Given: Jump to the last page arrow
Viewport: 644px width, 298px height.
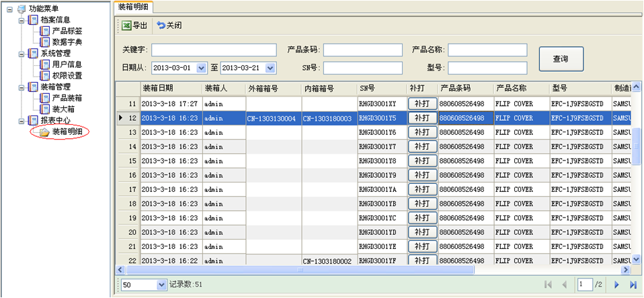Looking at the screenshot, I should 633,285.
